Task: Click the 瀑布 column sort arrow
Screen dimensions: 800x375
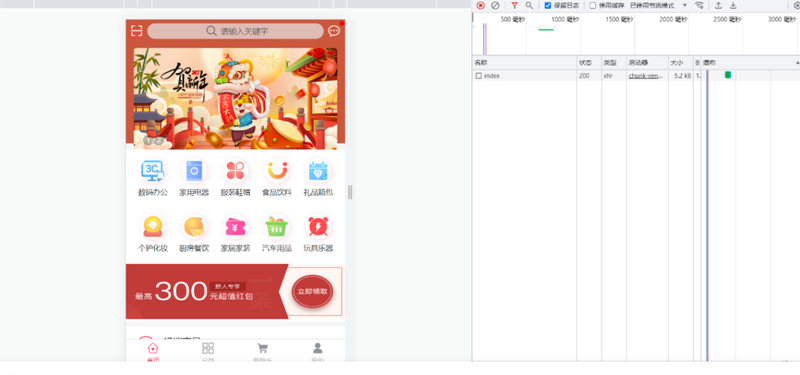Action: click(x=797, y=62)
